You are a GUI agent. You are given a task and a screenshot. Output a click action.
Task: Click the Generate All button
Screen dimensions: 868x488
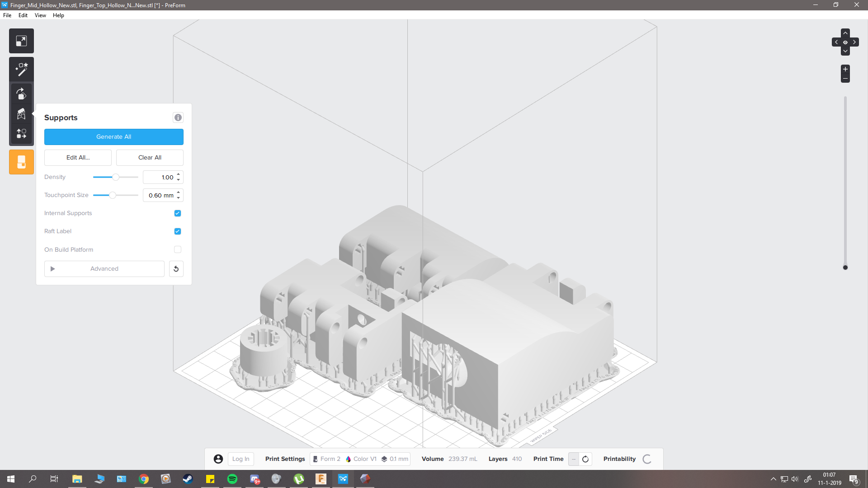point(113,137)
